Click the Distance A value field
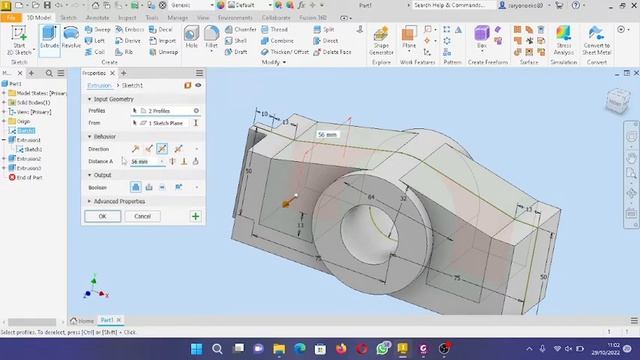 147,162
